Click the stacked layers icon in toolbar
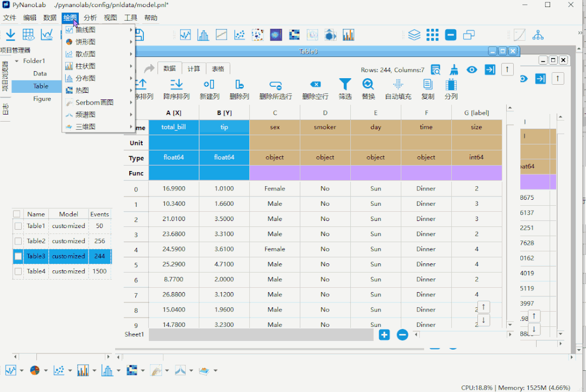The height and width of the screenshot is (392, 586). tap(414, 35)
